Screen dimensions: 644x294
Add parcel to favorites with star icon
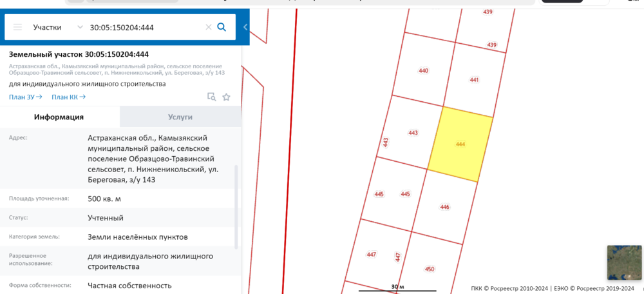point(226,97)
